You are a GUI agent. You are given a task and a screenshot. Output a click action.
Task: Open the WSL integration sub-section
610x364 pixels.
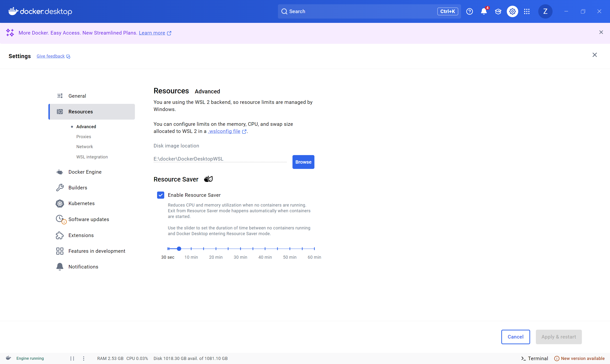click(92, 157)
